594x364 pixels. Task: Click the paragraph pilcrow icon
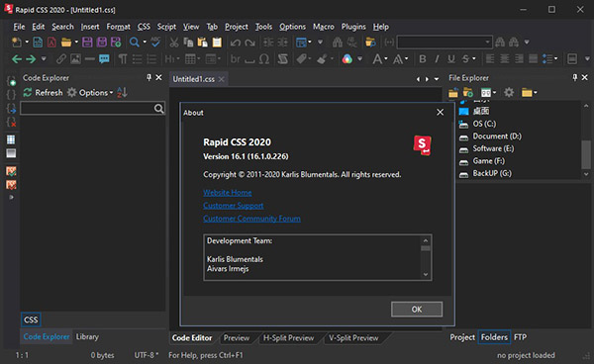(x=123, y=59)
